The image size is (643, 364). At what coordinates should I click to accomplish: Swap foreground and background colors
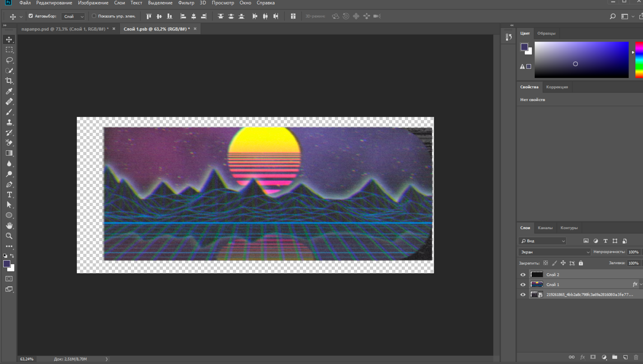point(12,256)
